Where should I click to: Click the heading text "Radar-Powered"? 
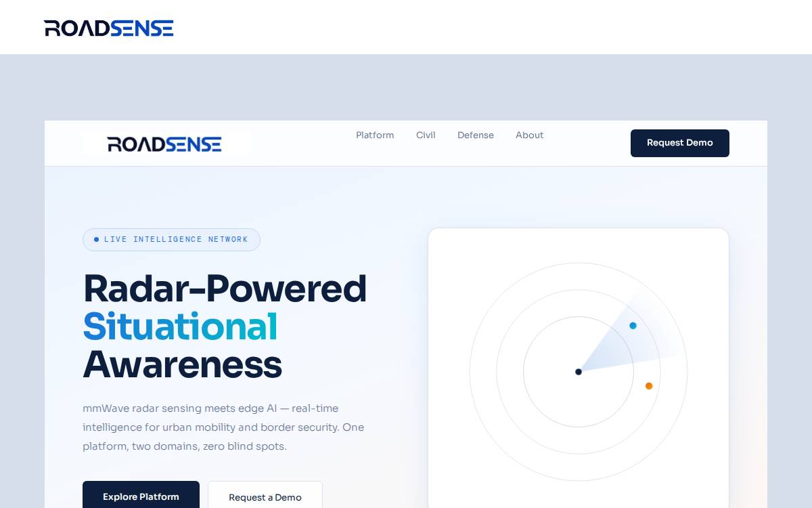[225, 289]
